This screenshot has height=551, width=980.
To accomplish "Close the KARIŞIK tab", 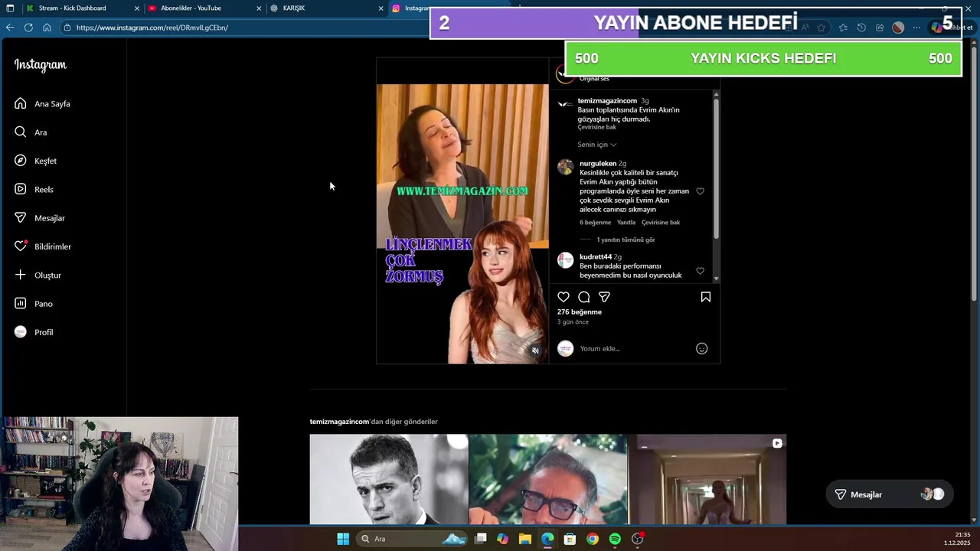I will pyautogui.click(x=381, y=8).
